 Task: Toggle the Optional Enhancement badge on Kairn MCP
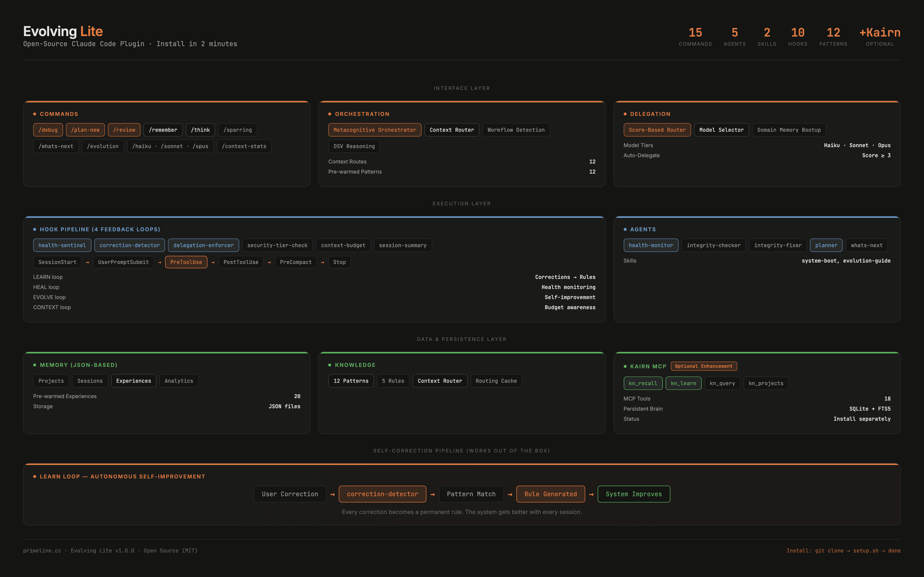pos(704,366)
